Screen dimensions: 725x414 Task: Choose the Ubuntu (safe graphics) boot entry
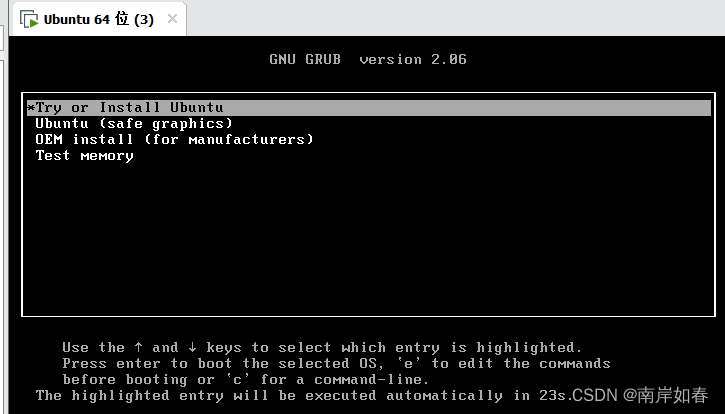(134, 124)
